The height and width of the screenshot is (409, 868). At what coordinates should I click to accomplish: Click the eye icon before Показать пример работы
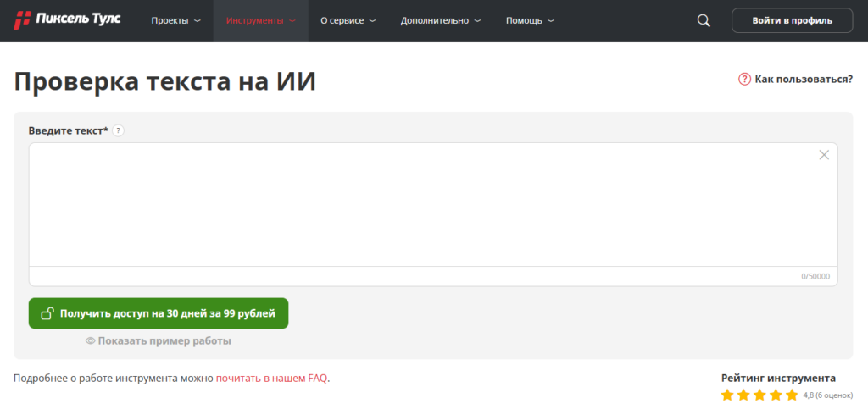pyautogui.click(x=90, y=341)
